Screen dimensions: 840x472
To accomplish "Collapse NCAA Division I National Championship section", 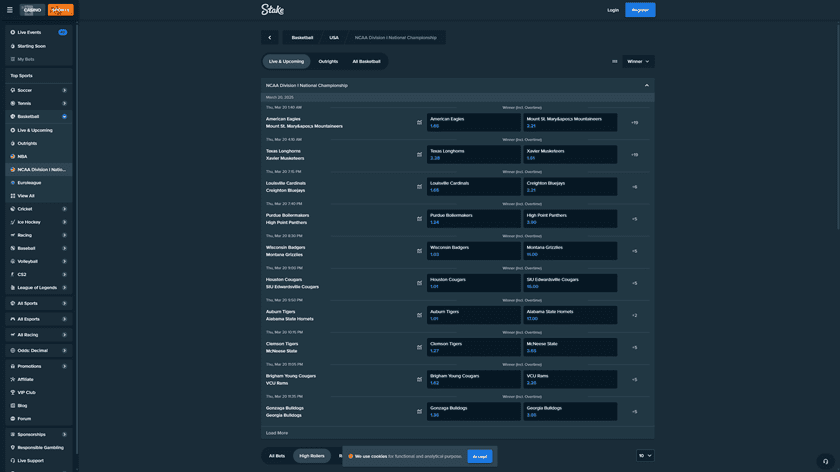I will [647, 86].
